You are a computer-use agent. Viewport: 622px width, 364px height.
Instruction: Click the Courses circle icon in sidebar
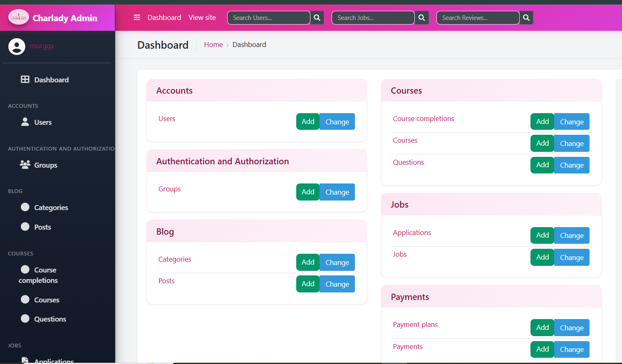[x=25, y=300]
